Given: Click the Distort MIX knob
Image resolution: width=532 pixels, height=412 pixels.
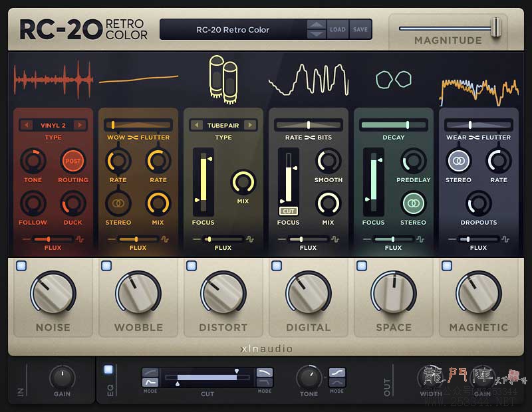Looking at the screenshot, I should [243, 182].
